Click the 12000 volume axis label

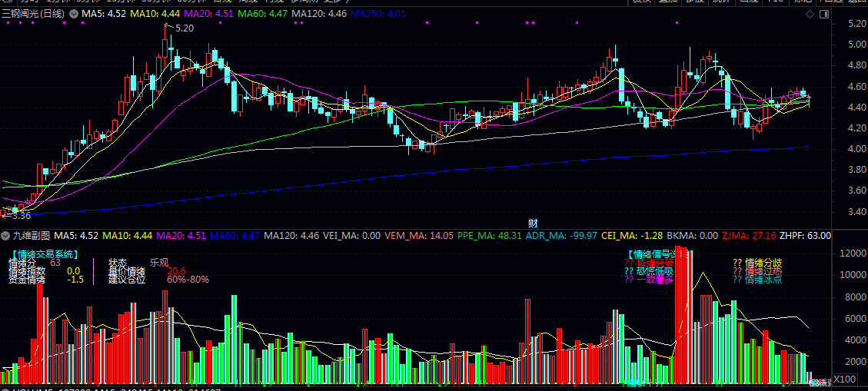click(x=853, y=253)
